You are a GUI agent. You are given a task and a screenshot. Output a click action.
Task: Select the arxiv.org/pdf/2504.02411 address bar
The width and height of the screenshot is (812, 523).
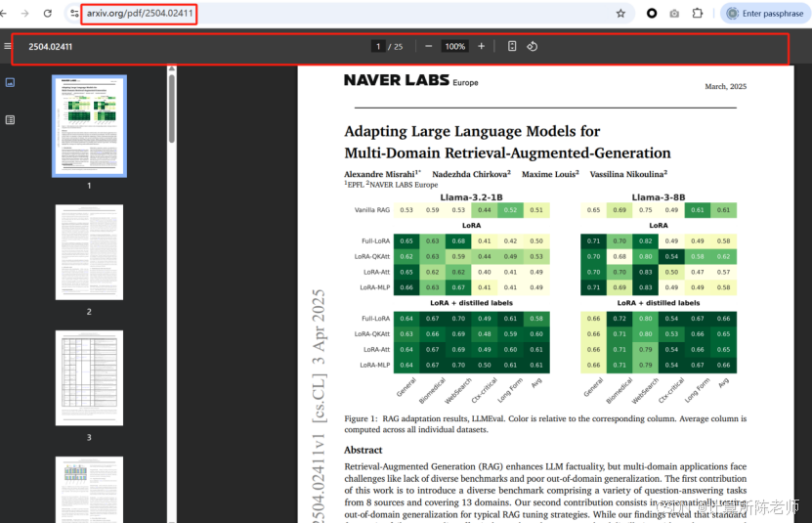click(140, 14)
